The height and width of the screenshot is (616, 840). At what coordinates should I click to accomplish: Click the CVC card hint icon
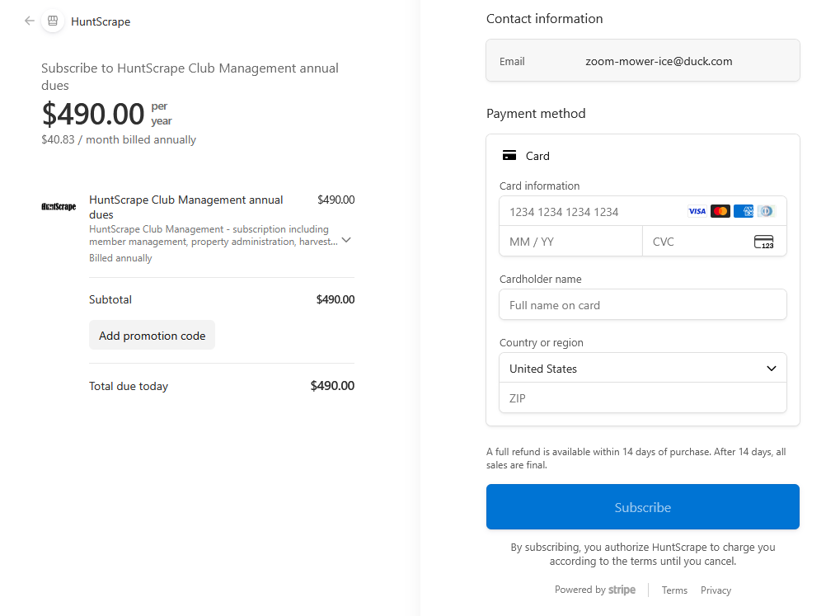(763, 241)
